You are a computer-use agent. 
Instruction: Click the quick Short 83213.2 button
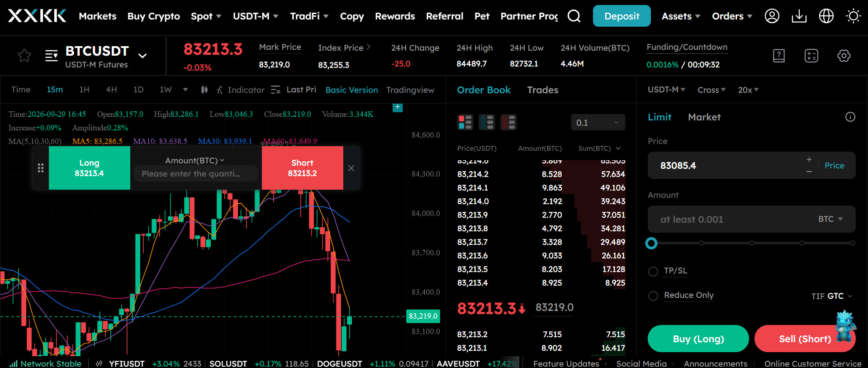302,168
